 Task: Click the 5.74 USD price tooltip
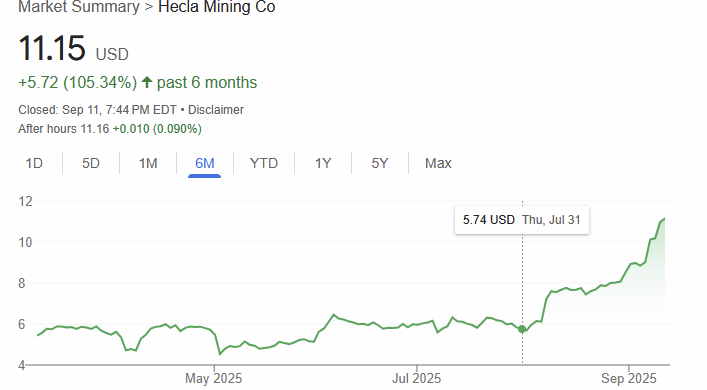tap(522, 220)
